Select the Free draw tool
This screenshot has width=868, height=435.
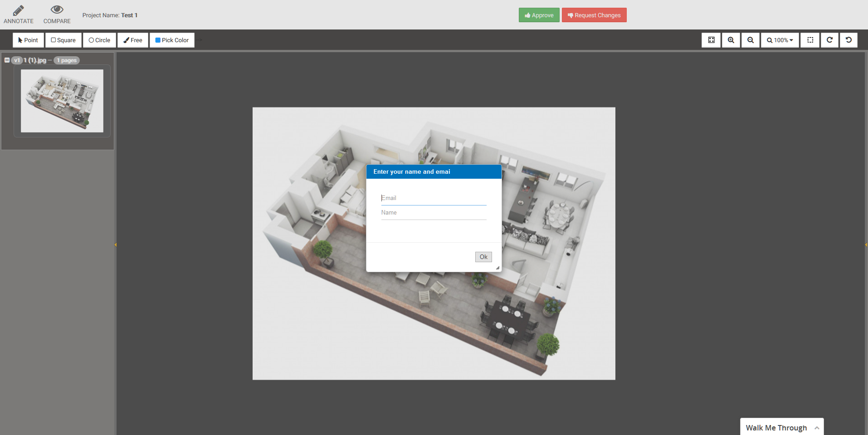coord(133,40)
